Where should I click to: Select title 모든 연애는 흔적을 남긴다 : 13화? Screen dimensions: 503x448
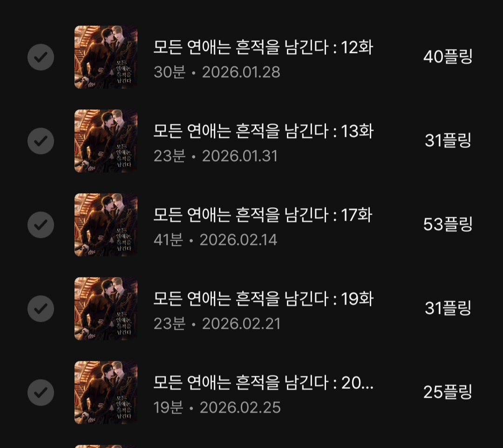pyautogui.click(x=263, y=131)
